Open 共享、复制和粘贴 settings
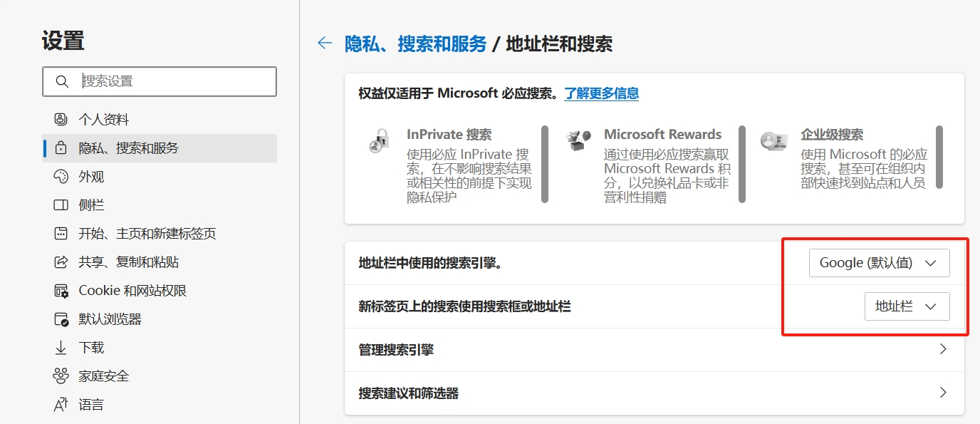The width and height of the screenshot is (980, 424). coord(160,262)
